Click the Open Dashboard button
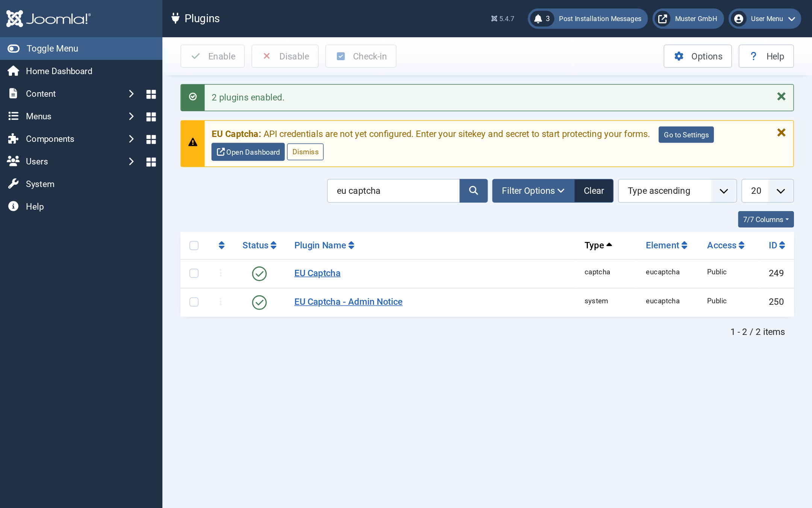 point(248,152)
